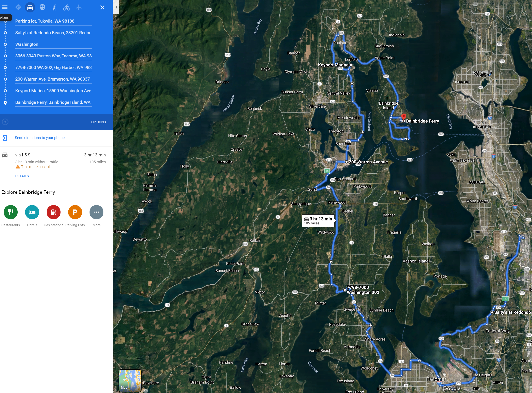Close the directions panel

pos(102,7)
